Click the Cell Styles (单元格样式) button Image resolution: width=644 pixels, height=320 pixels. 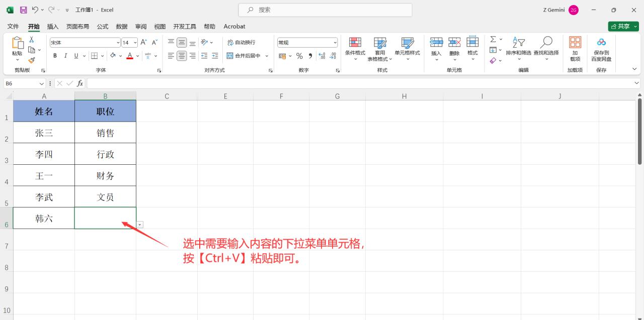(x=408, y=48)
